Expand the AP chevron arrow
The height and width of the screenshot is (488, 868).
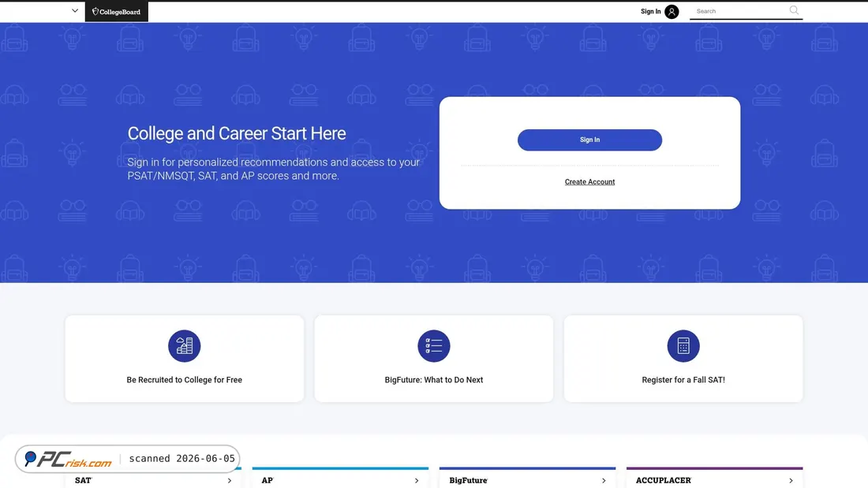[417, 481]
